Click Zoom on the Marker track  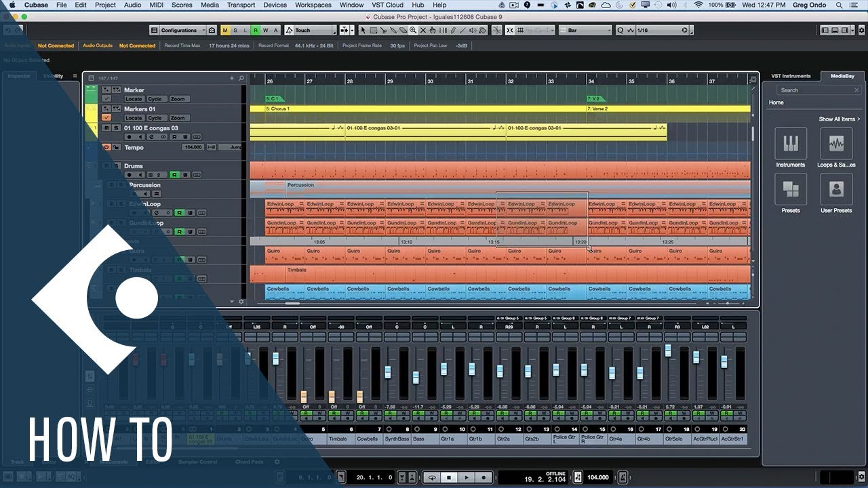click(x=180, y=99)
